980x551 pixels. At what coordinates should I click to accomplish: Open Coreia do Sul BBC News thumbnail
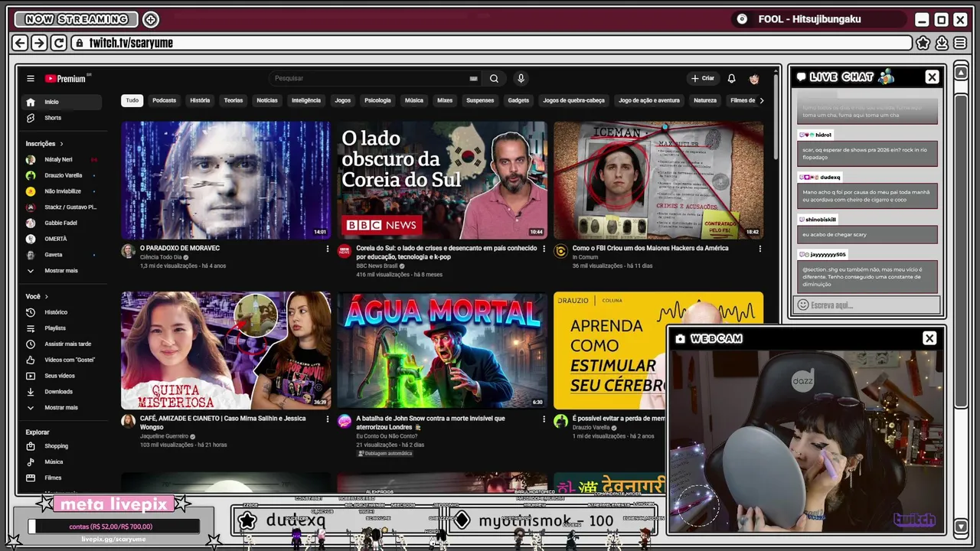(443, 180)
